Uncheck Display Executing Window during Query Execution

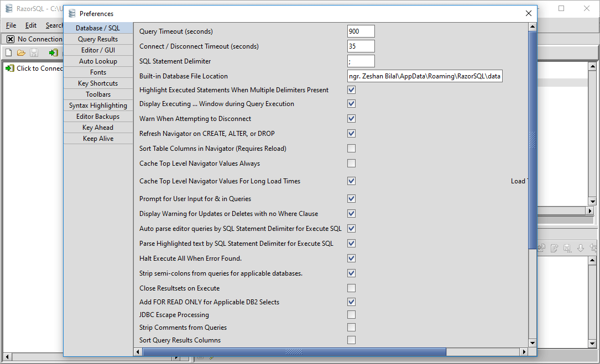point(351,104)
